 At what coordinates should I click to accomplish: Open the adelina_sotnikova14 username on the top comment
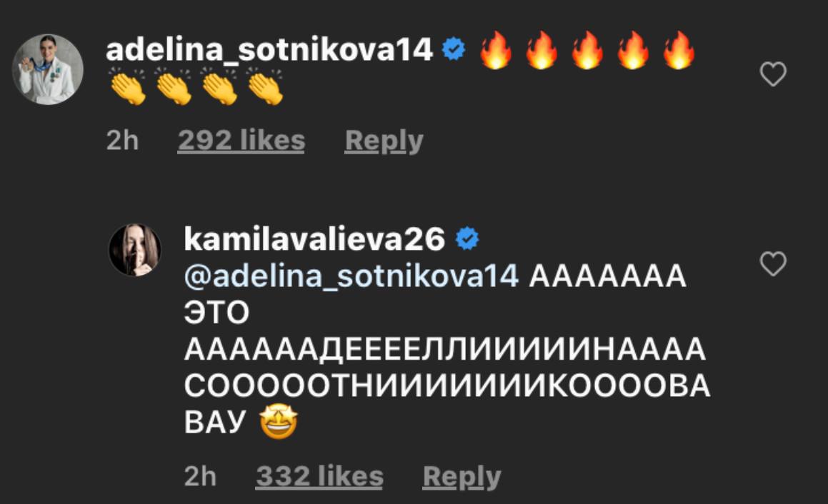click(269, 51)
